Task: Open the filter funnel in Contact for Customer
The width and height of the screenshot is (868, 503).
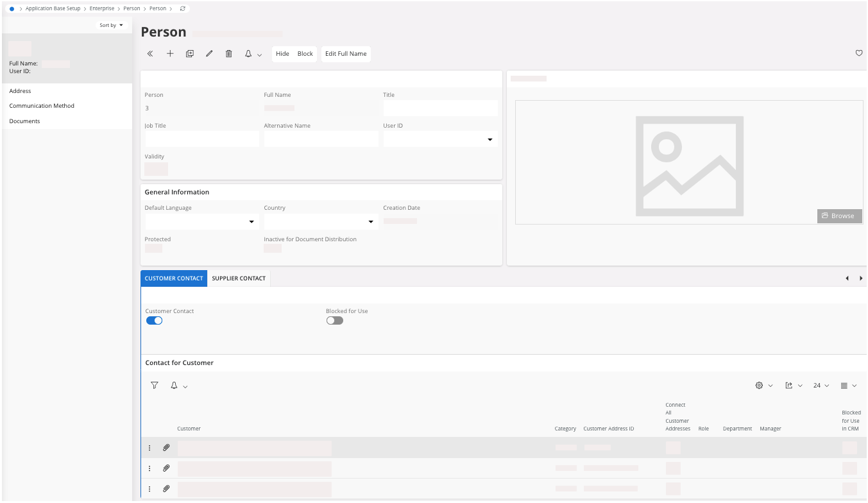Action: point(155,386)
